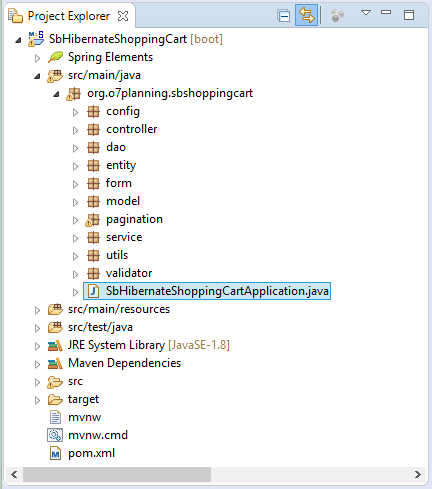The image size is (432, 489).
Task: Collapse the src/main/java source folder
Action: [x=37, y=76]
